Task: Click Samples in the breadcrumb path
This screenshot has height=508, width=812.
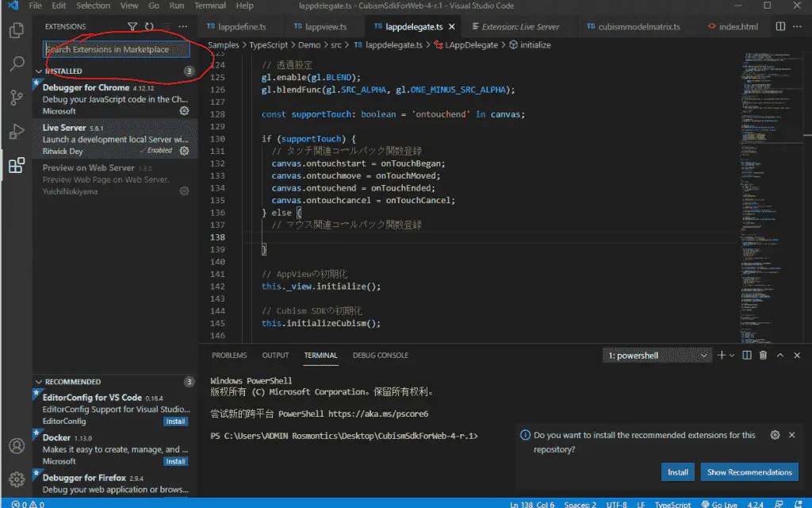Action: tap(223, 45)
